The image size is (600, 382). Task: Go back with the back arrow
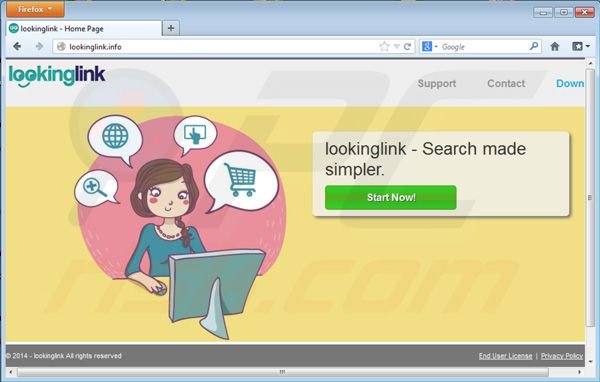[x=17, y=46]
